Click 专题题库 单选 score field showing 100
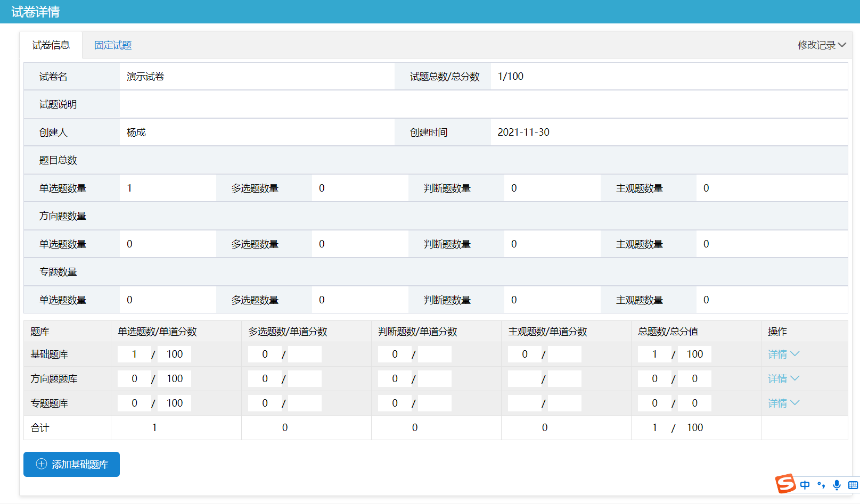 pos(175,403)
